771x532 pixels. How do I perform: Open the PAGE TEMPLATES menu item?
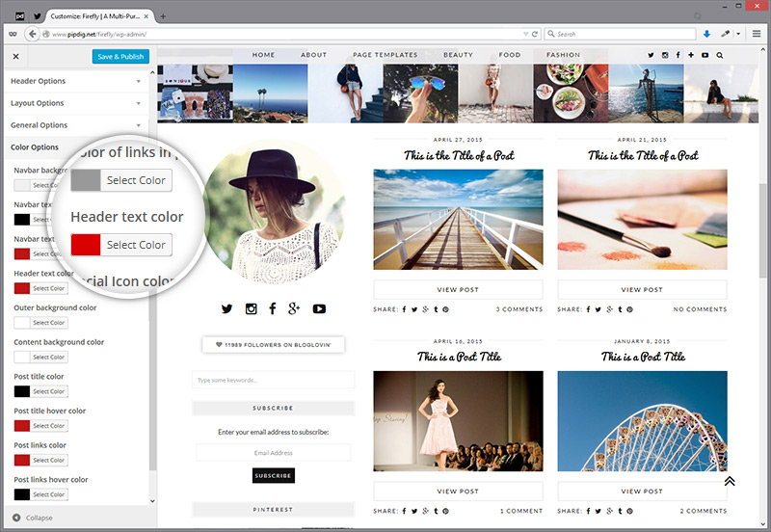coord(385,55)
